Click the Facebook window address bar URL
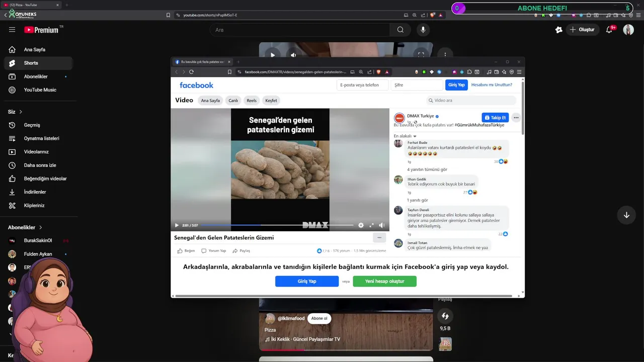644x362 pixels. click(x=295, y=72)
